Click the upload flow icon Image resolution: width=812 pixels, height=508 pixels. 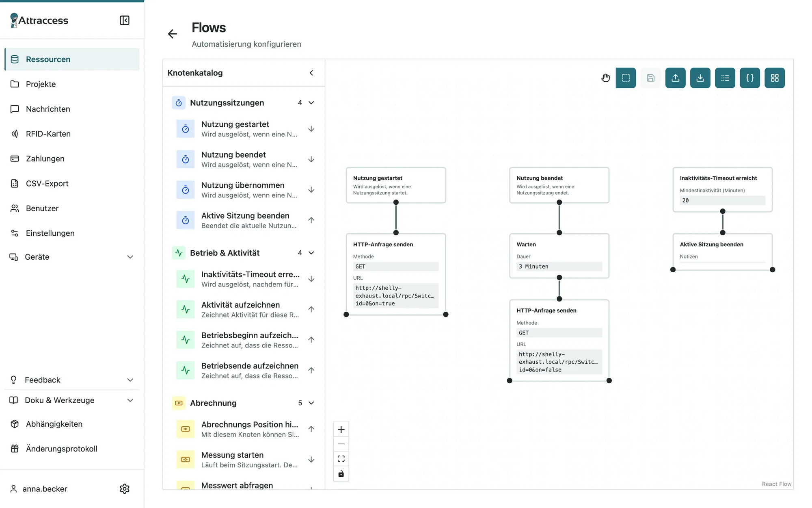675,78
